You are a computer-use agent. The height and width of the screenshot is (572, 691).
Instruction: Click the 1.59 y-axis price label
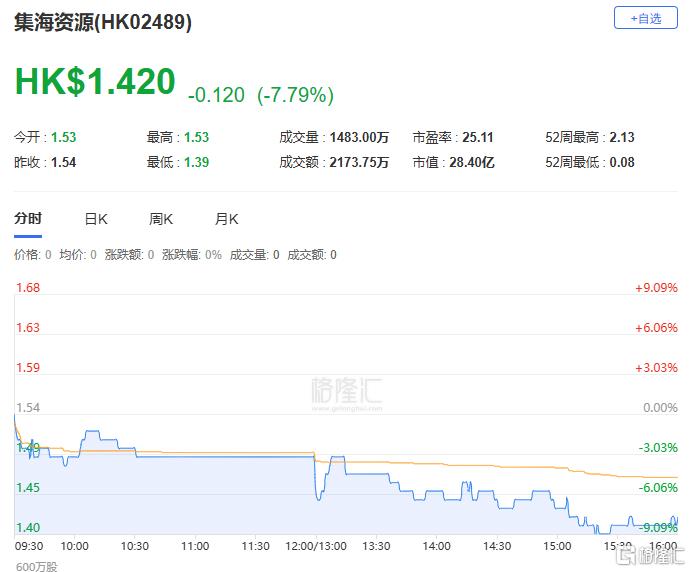point(28,368)
